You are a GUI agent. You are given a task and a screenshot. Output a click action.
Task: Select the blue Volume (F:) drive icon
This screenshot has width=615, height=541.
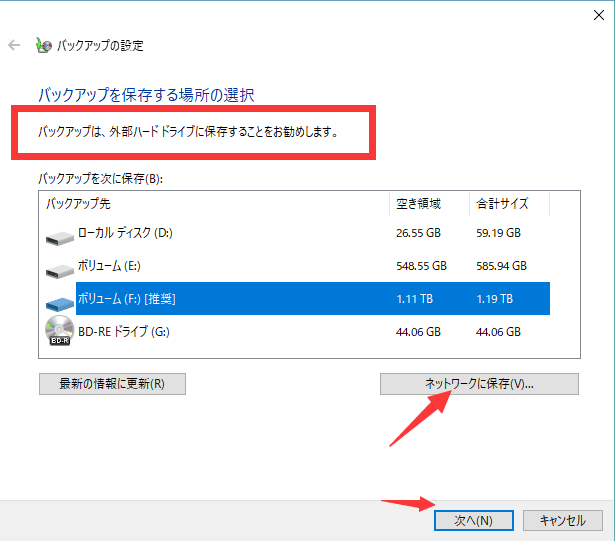pyautogui.click(x=60, y=304)
